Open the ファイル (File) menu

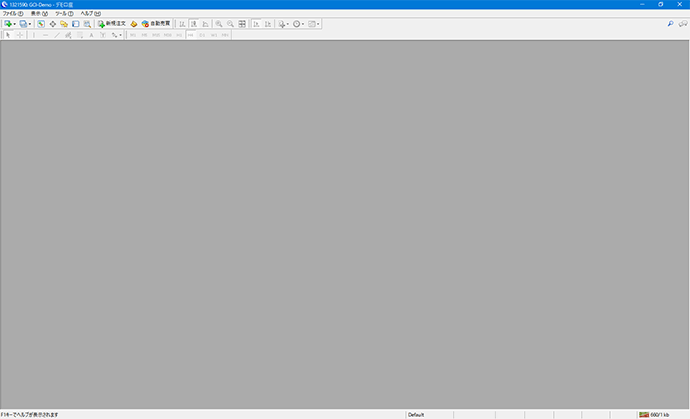point(12,13)
